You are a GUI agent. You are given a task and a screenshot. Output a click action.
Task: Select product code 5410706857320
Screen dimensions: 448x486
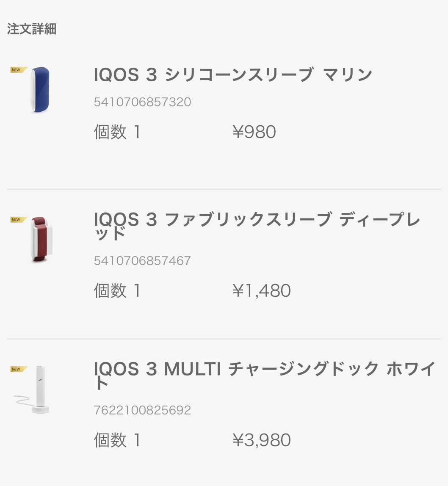(x=142, y=102)
